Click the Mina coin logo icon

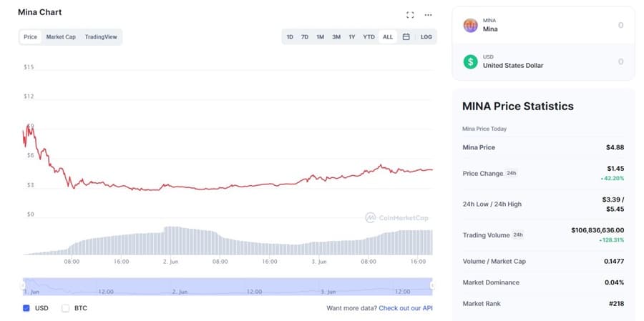470,25
